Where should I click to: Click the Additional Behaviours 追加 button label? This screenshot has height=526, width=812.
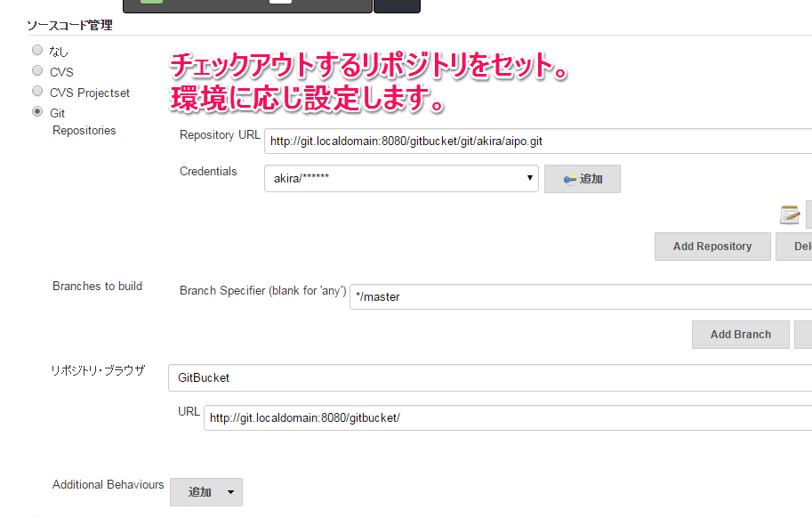pyautogui.click(x=199, y=492)
